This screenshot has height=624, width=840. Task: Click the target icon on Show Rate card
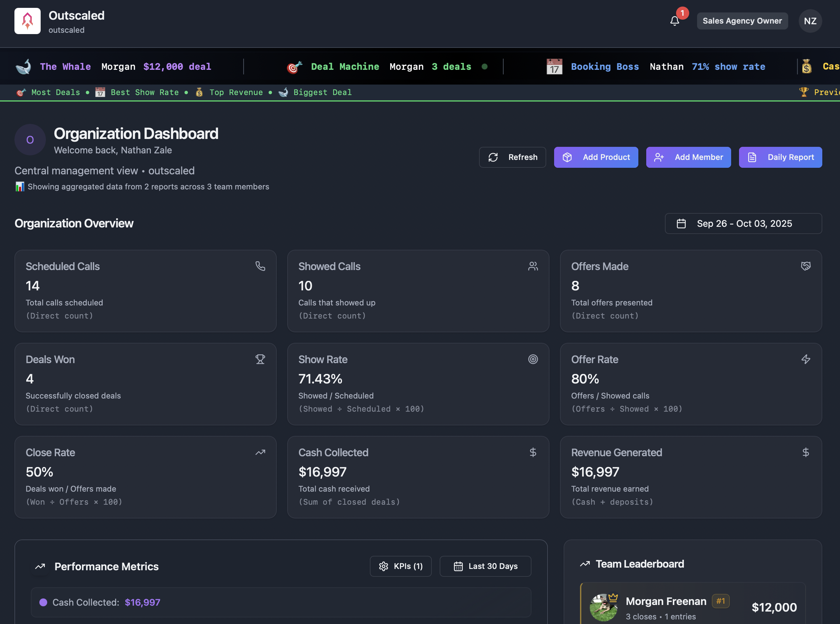click(x=533, y=359)
